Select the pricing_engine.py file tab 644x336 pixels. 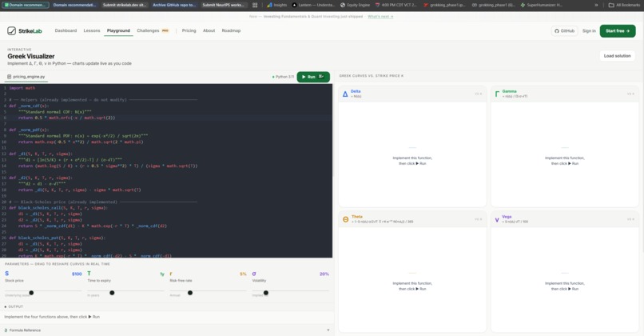point(26,77)
